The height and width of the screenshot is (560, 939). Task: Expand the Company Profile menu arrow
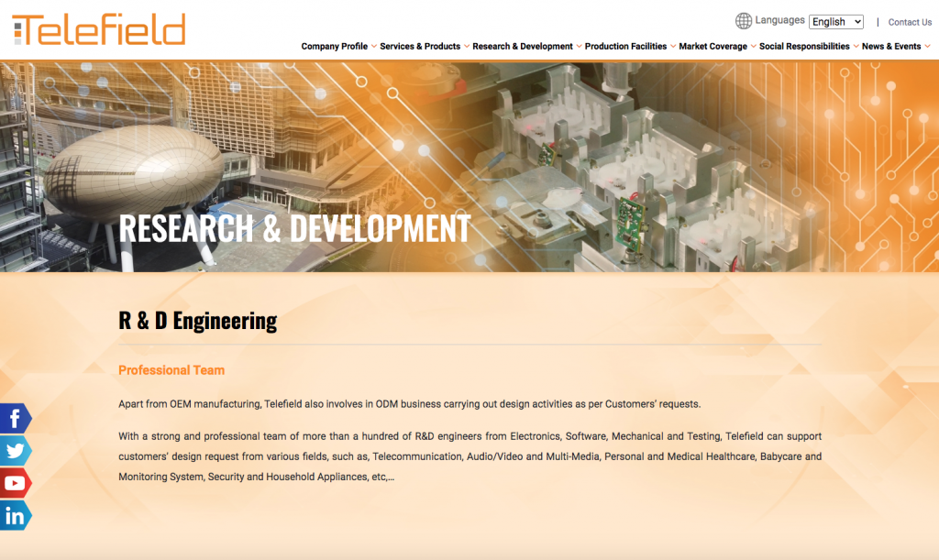coord(374,47)
